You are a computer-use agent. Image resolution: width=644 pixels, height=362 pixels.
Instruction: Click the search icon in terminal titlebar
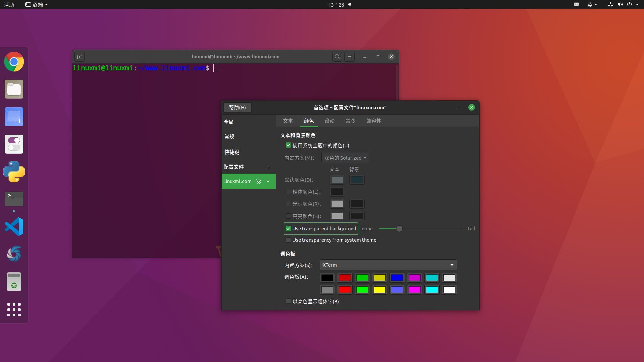[337, 57]
